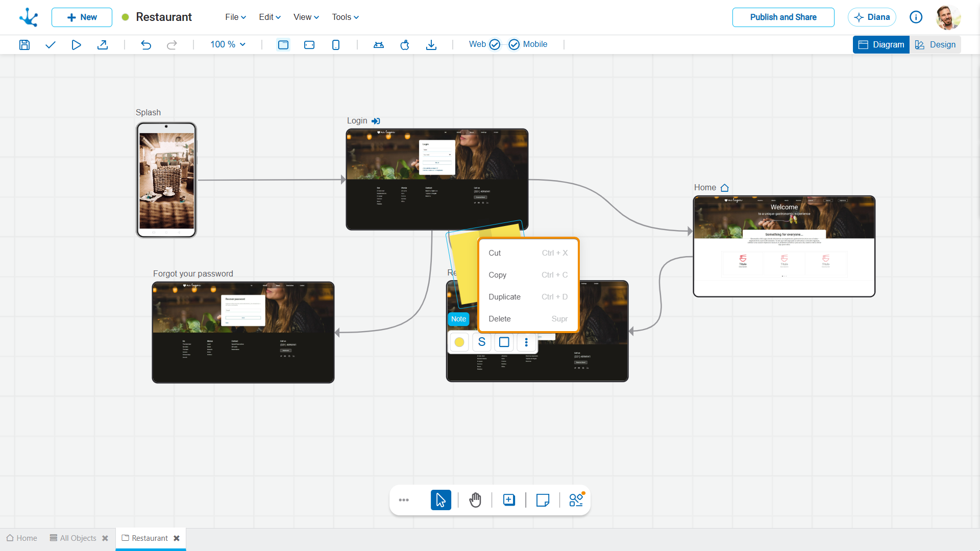Activate the hand pan tool
Viewport: 980px width, 551px height.
tap(475, 500)
